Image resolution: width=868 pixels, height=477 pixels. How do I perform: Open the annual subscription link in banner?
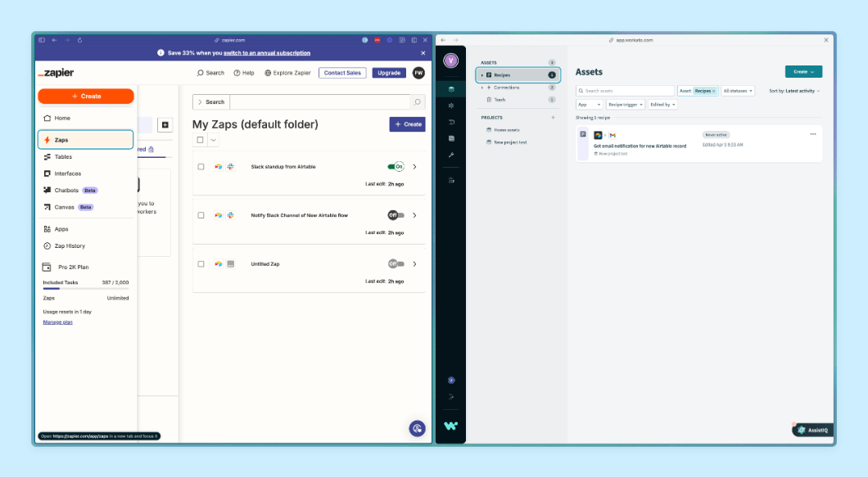click(x=267, y=53)
